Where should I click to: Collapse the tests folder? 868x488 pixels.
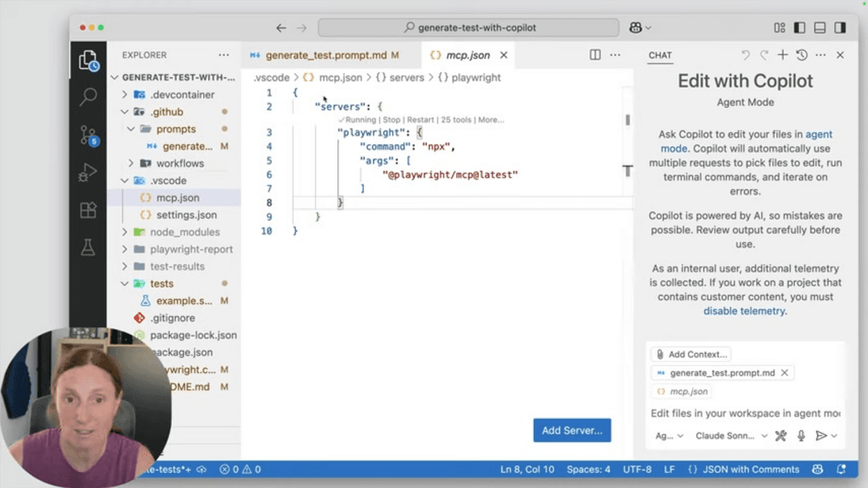(x=125, y=284)
